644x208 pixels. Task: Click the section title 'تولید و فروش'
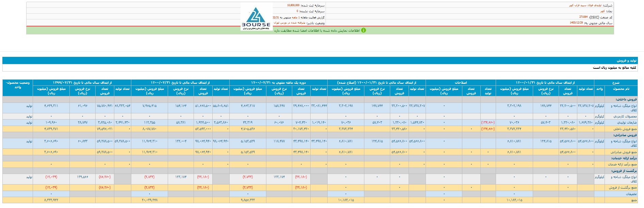627,61
